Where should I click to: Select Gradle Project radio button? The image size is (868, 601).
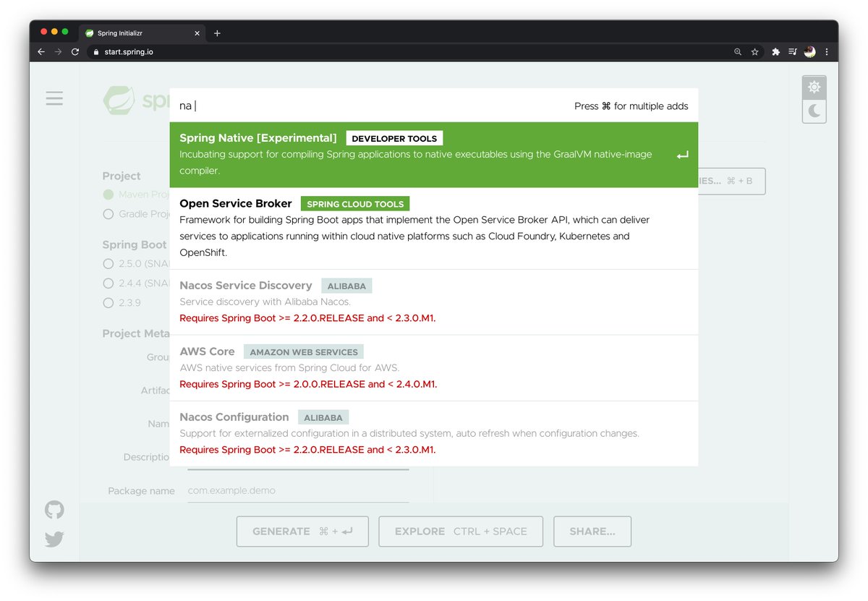pyautogui.click(x=109, y=214)
